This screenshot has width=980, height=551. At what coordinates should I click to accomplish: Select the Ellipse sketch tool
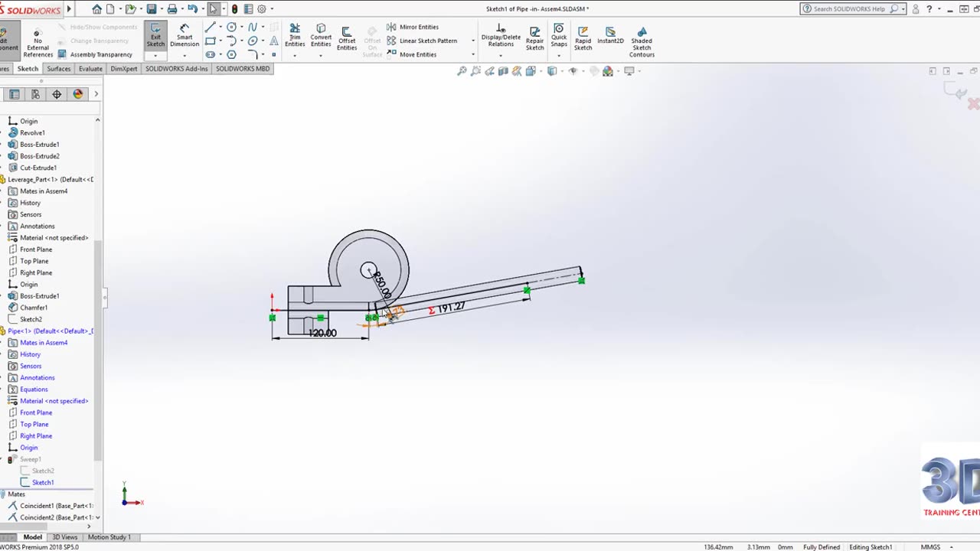[x=253, y=41]
